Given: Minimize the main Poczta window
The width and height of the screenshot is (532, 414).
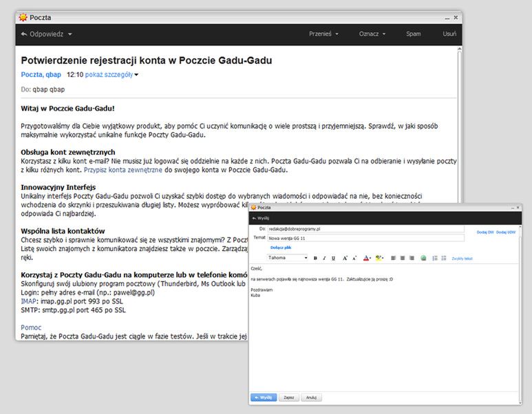Looking at the screenshot, I should [x=447, y=18].
